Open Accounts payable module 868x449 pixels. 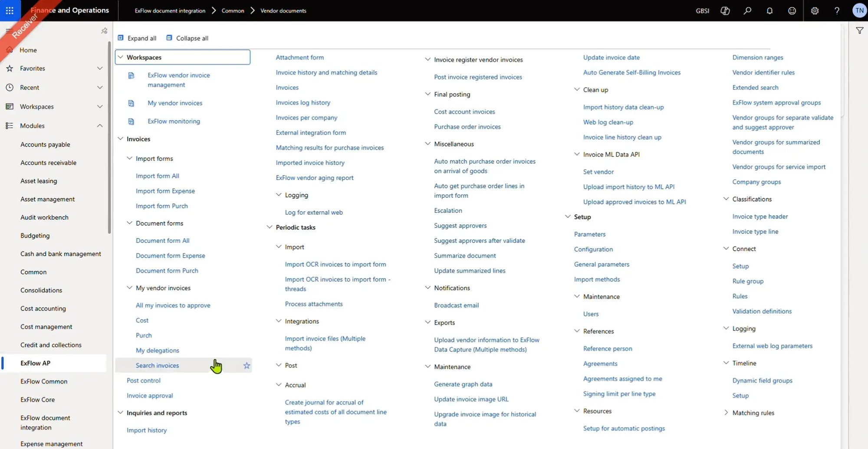(x=45, y=144)
